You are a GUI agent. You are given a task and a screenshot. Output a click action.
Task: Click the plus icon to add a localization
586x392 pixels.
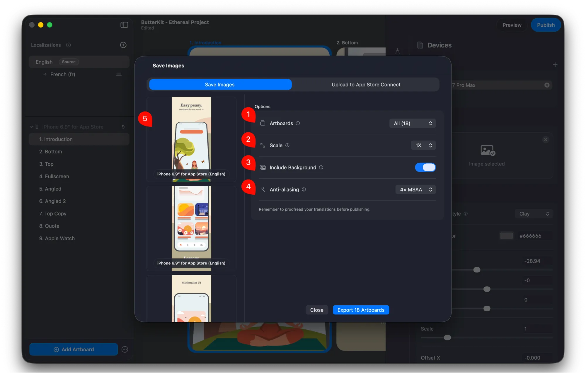(x=123, y=45)
